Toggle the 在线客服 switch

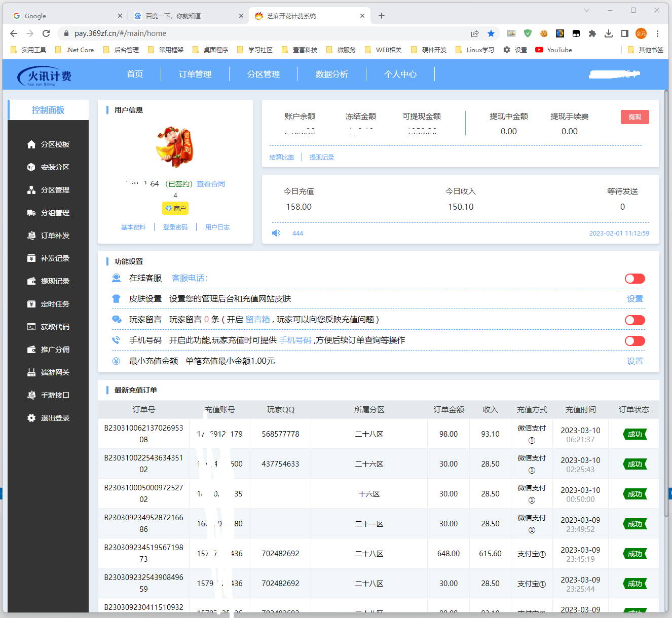[635, 279]
